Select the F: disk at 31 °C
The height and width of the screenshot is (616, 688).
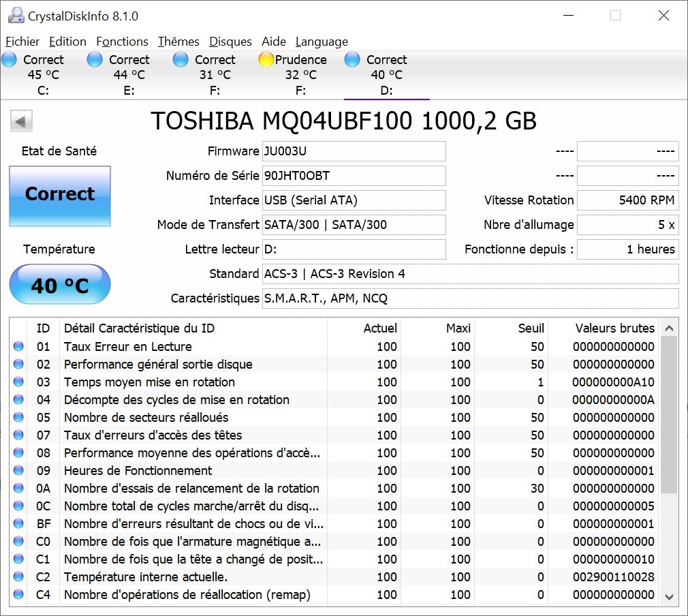[215, 75]
